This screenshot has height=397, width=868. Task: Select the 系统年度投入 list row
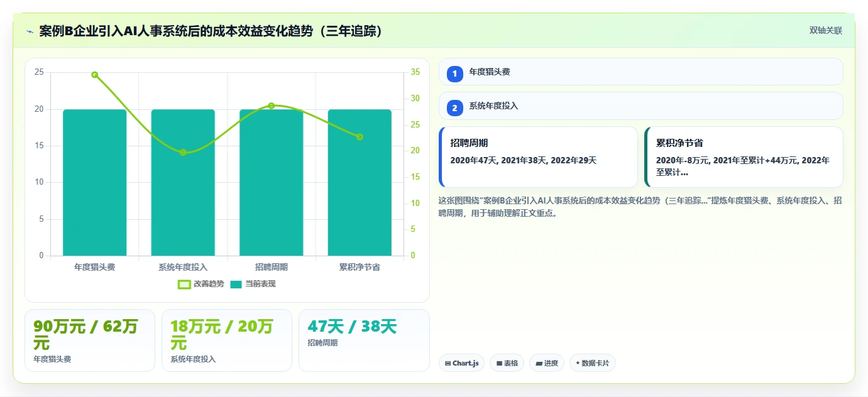click(x=640, y=106)
